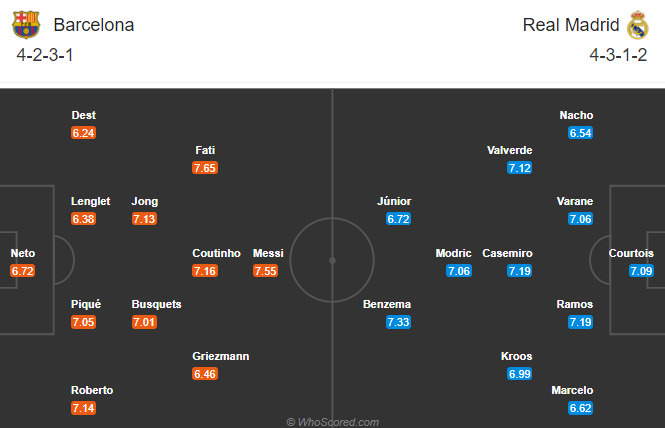This screenshot has width=665, height=428.
Task: Click the Coutinho player name
Action: [216, 253]
